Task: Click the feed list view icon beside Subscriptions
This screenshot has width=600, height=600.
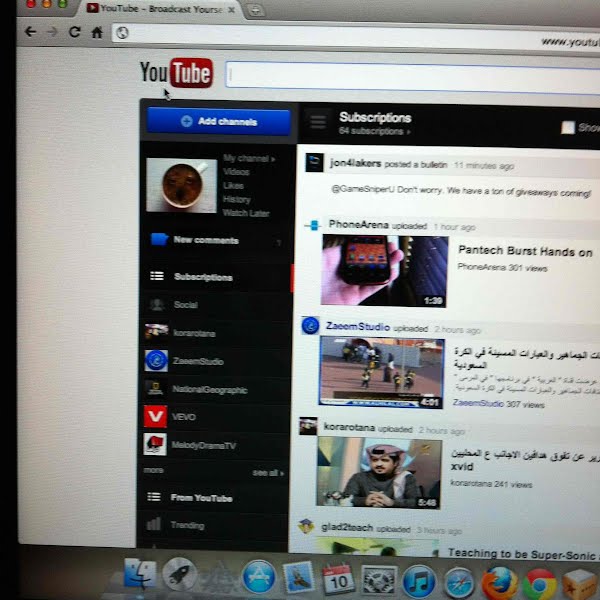Action: [x=318, y=122]
